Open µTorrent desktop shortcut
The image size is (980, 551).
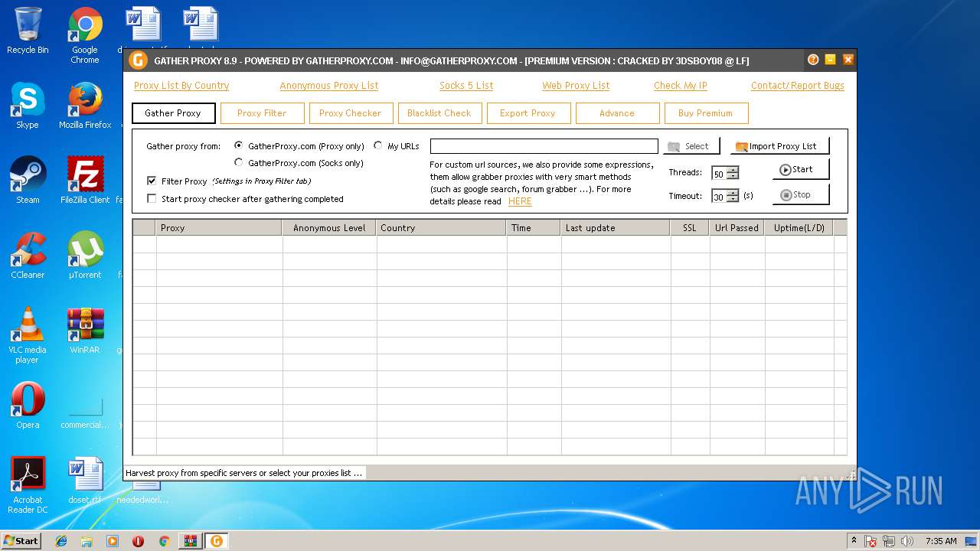tap(85, 256)
